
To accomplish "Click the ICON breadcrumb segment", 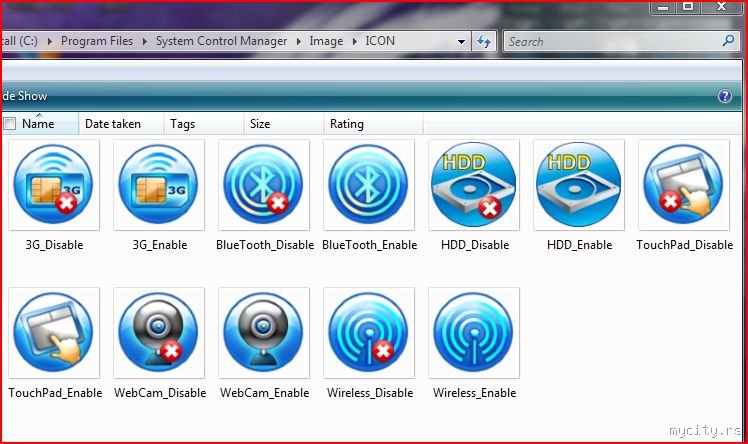I will click(380, 41).
